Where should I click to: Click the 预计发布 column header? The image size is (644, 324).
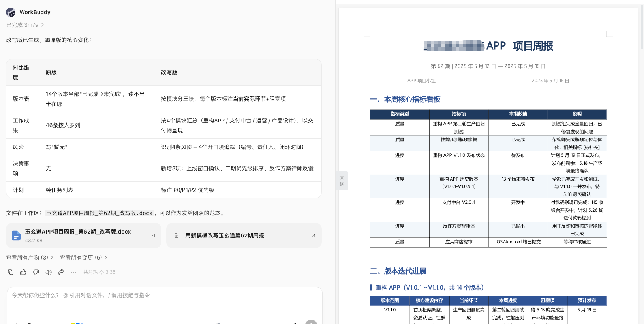point(587,300)
